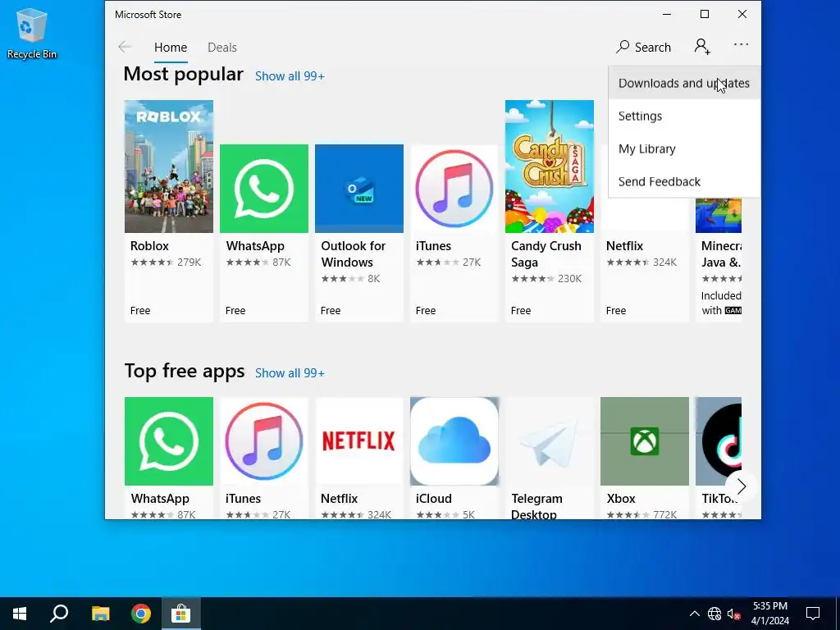Click the Microsoft Store title bar text
This screenshot has width=840, height=630.
click(148, 15)
